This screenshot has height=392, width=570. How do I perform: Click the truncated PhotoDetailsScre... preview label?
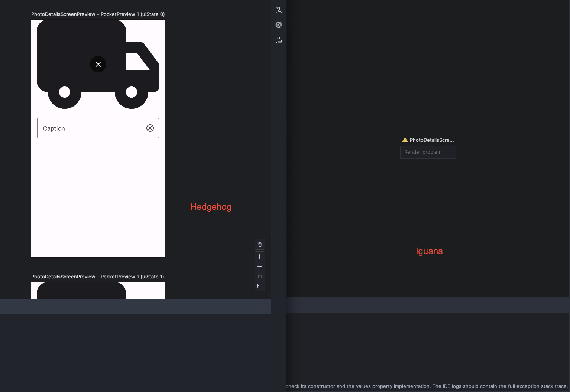pos(432,140)
